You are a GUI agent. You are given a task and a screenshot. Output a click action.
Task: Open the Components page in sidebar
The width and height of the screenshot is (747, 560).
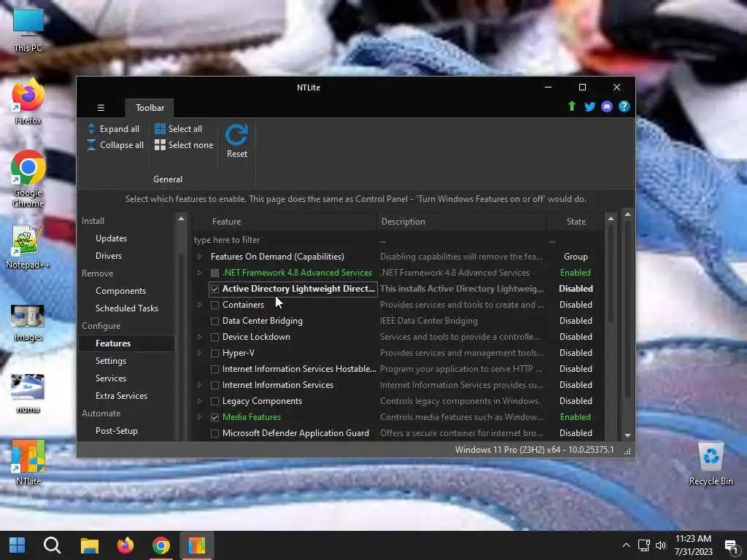point(120,290)
